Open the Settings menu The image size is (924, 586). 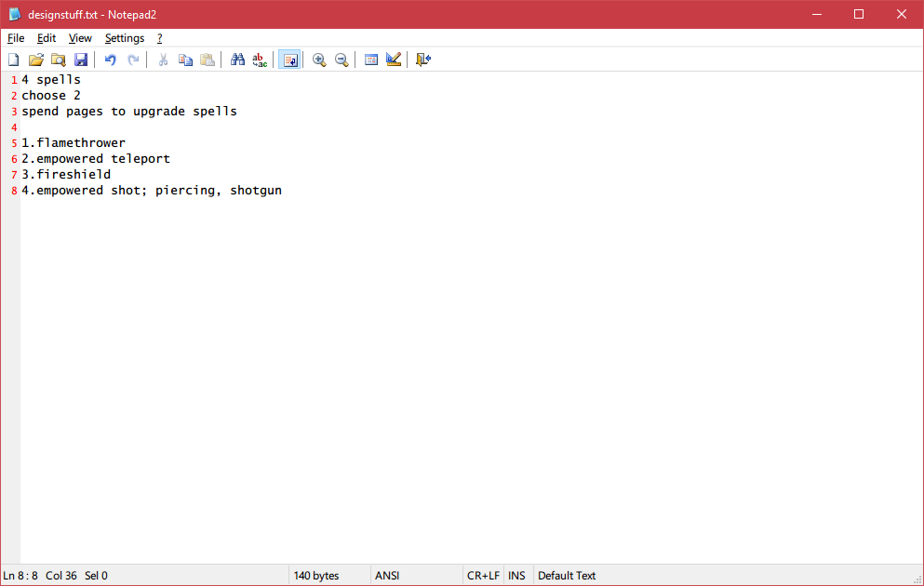pyautogui.click(x=124, y=38)
